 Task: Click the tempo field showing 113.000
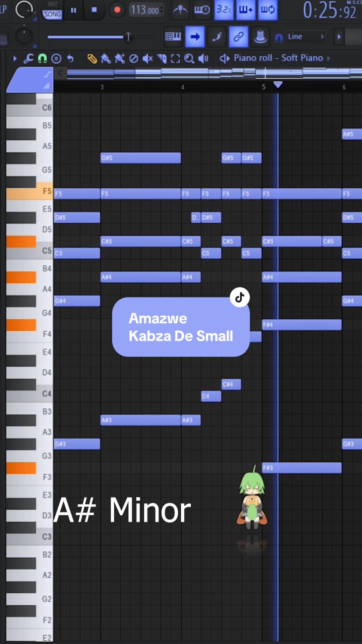pyautogui.click(x=146, y=10)
